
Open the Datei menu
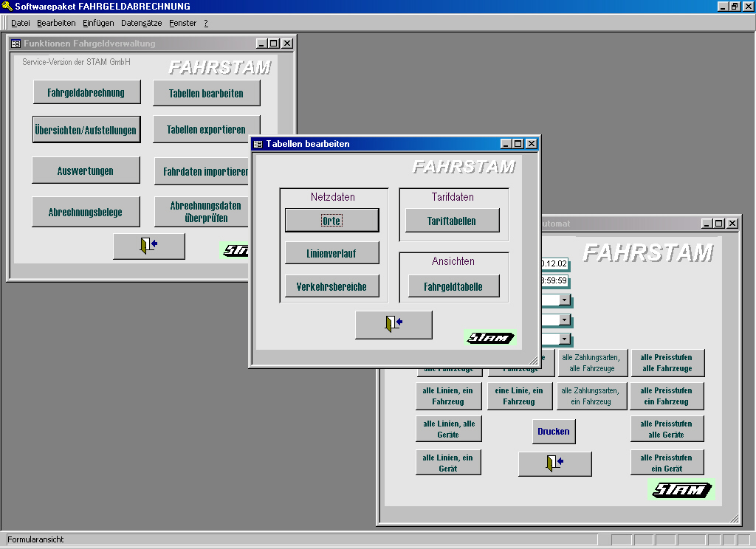[x=21, y=23]
